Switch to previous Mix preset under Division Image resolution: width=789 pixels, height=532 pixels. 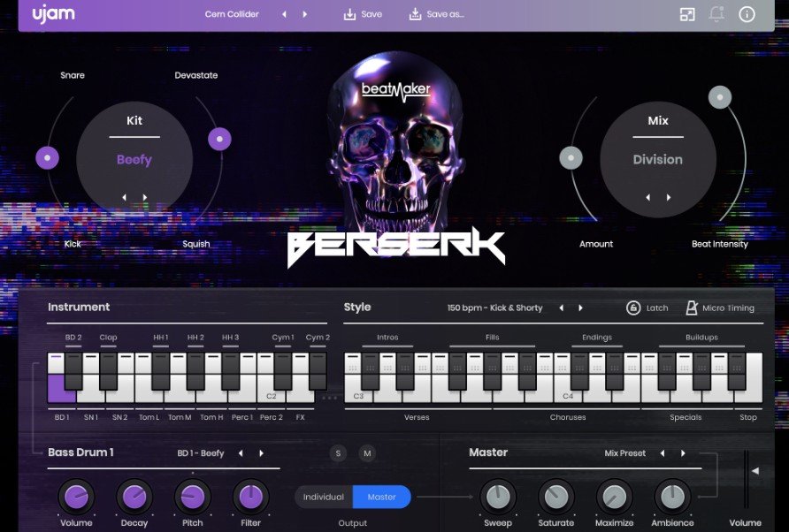click(x=648, y=198)
